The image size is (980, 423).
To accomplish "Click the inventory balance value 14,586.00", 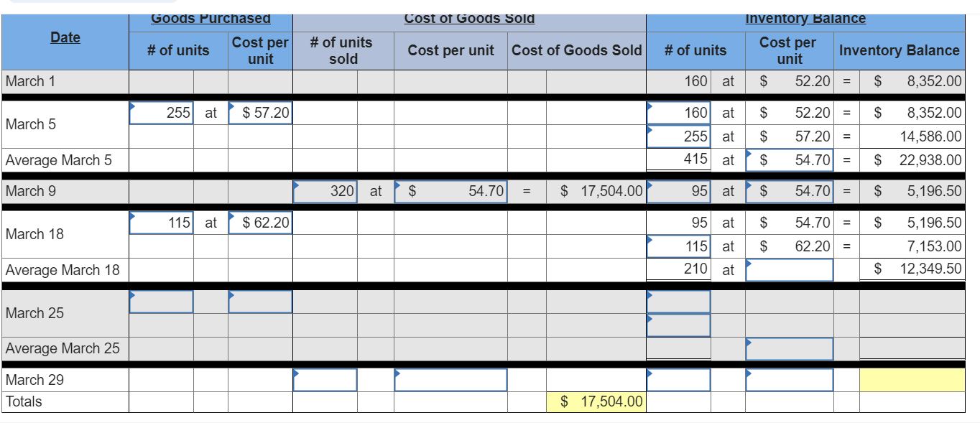I will point(930,136).
